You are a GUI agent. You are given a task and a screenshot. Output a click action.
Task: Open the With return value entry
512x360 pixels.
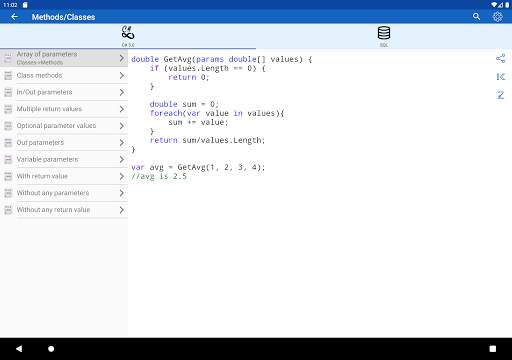[x=64, y=176]
